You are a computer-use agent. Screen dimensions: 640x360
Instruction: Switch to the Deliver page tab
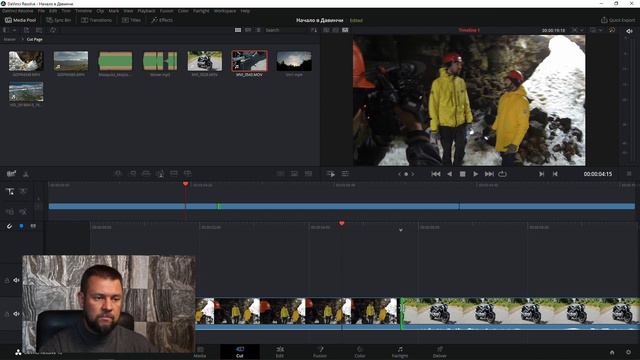click(x=440, y=352)
